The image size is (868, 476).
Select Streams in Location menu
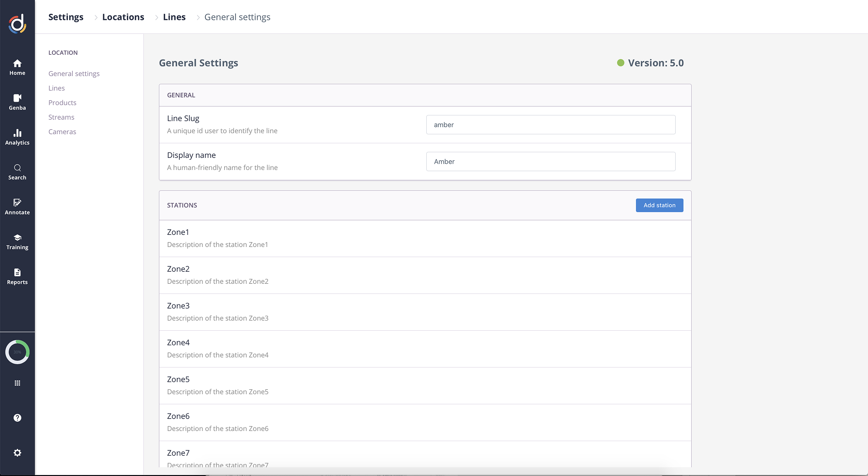pos(62,117)
